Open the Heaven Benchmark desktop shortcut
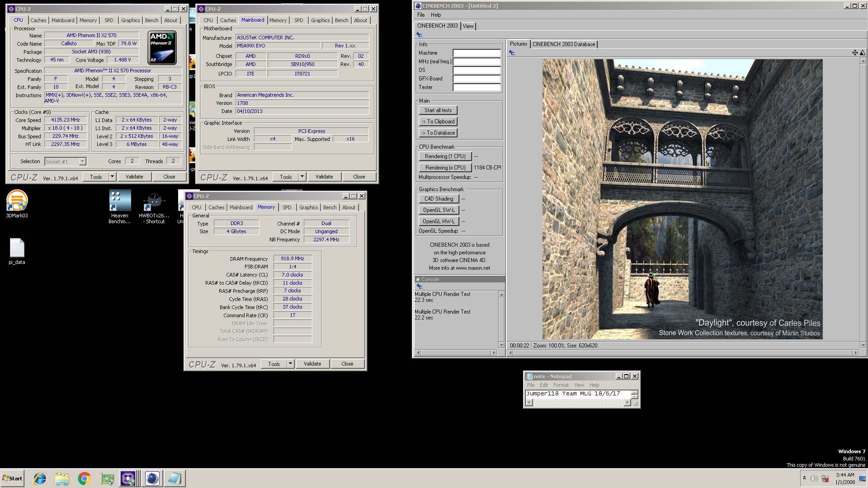Viewport: 868px width, 488px height. [x=120, y=207]
